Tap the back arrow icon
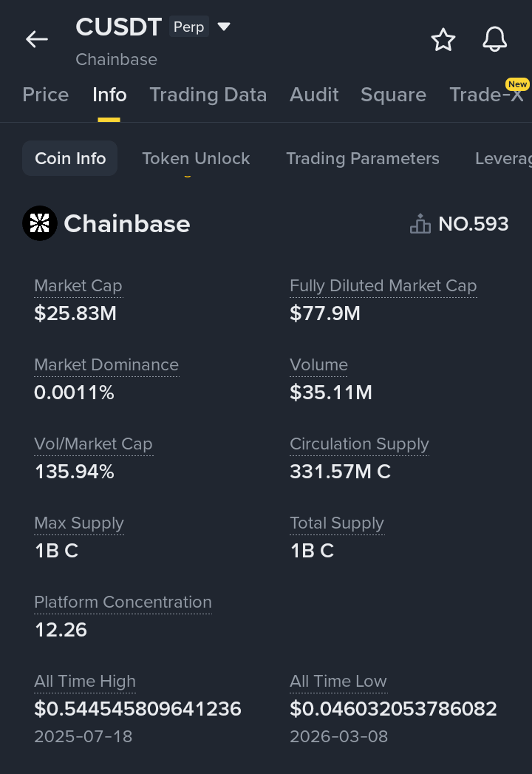The width and height of the screenshot is (532, 774). [36, 39]
